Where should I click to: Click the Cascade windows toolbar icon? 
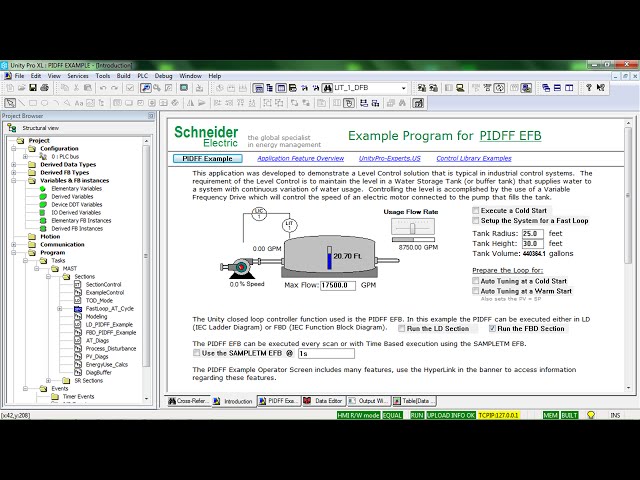tap(546, 88)
